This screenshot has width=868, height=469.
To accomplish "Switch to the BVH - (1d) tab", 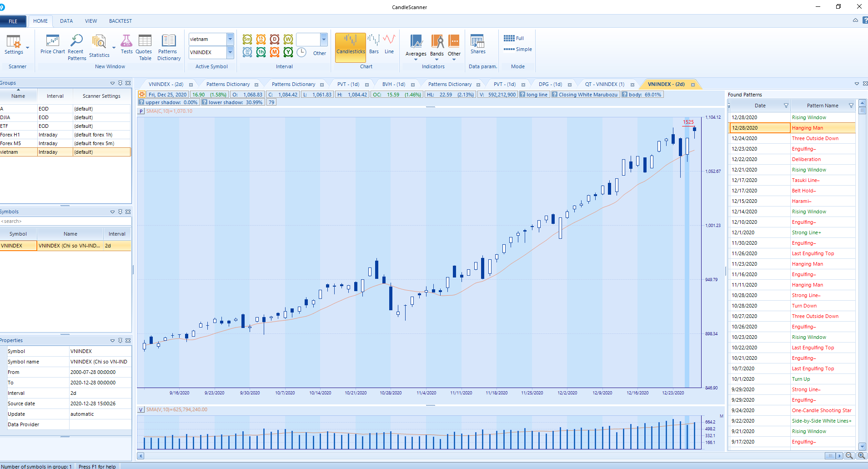I will coord(393,84).
